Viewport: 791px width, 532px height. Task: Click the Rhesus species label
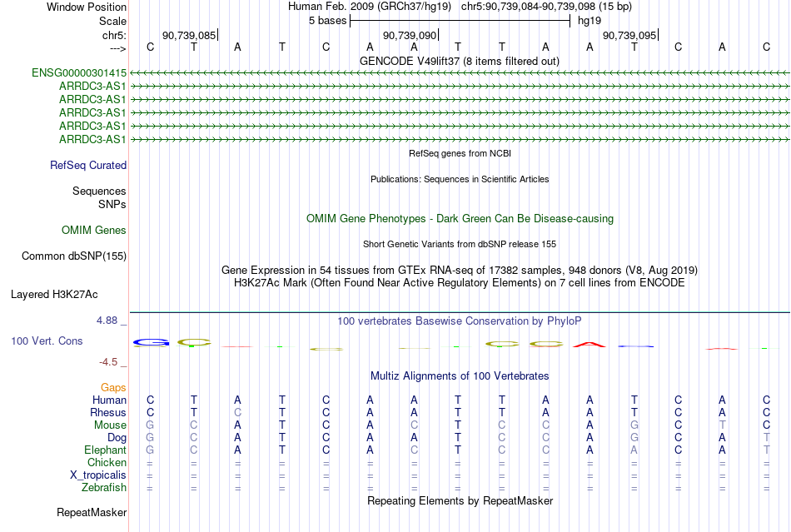108,412
